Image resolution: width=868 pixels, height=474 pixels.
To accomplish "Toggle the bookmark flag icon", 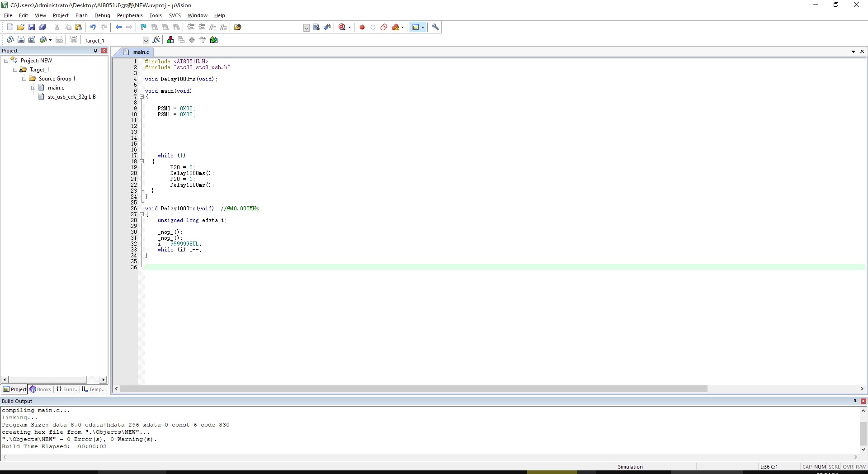I will tap(144, 27).
